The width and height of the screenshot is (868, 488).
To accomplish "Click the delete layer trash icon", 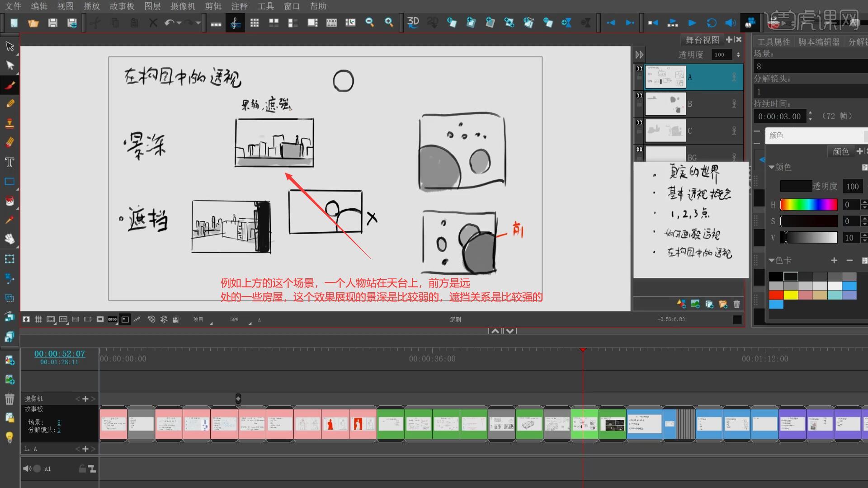I will (x=737, y=304).
